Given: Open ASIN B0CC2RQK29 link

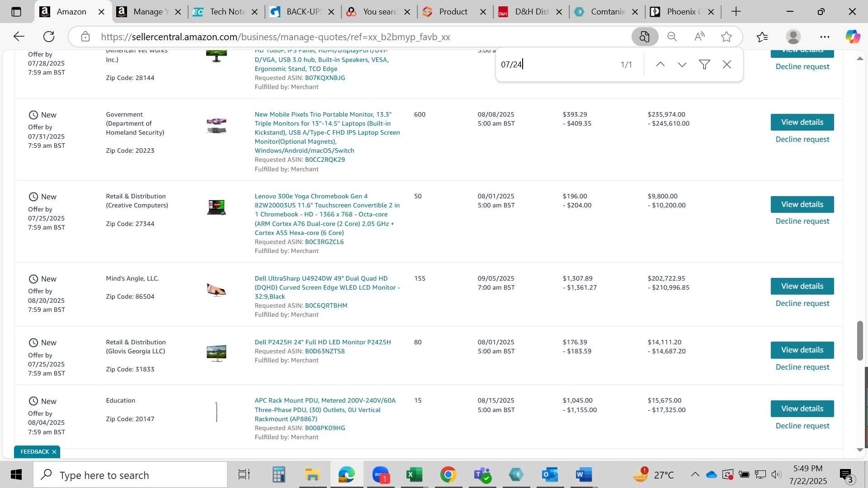Looking at the screenshot, I should (325, 160).
